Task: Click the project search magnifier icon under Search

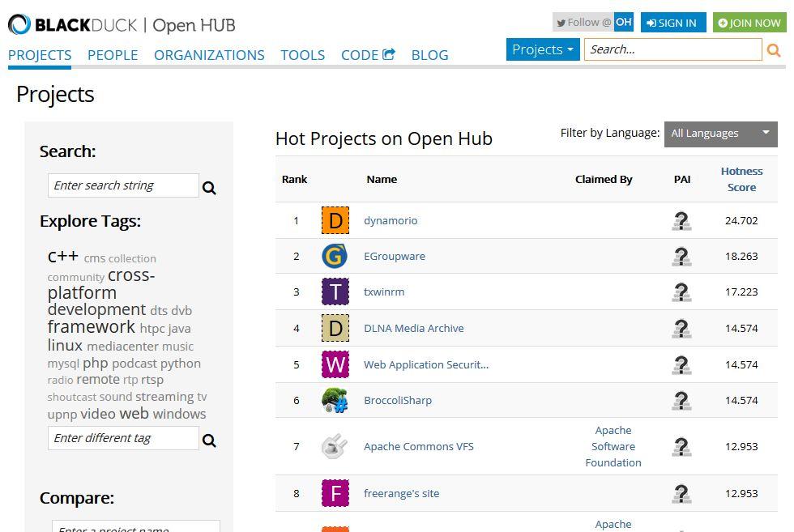Action: tap(209, 188)
